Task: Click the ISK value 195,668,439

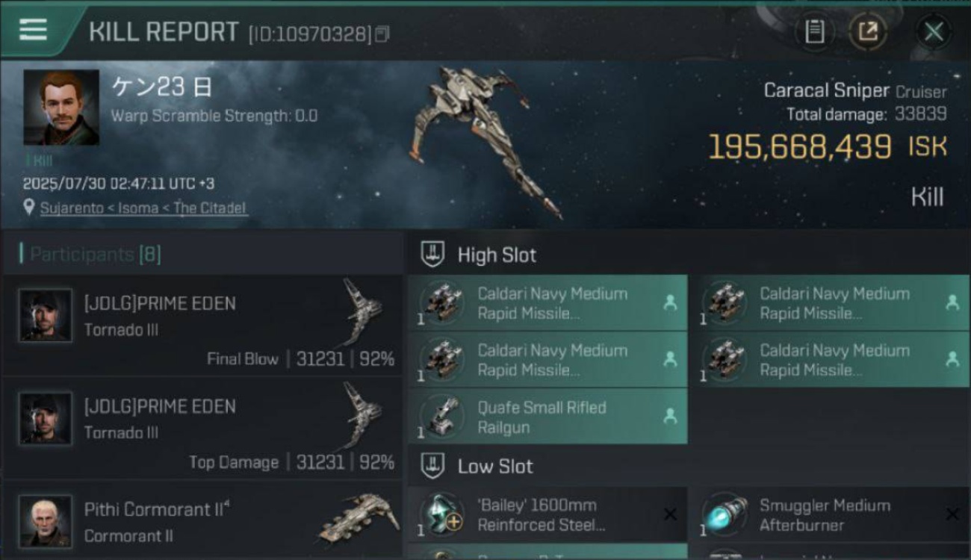Action: click(x=799, y=147)
